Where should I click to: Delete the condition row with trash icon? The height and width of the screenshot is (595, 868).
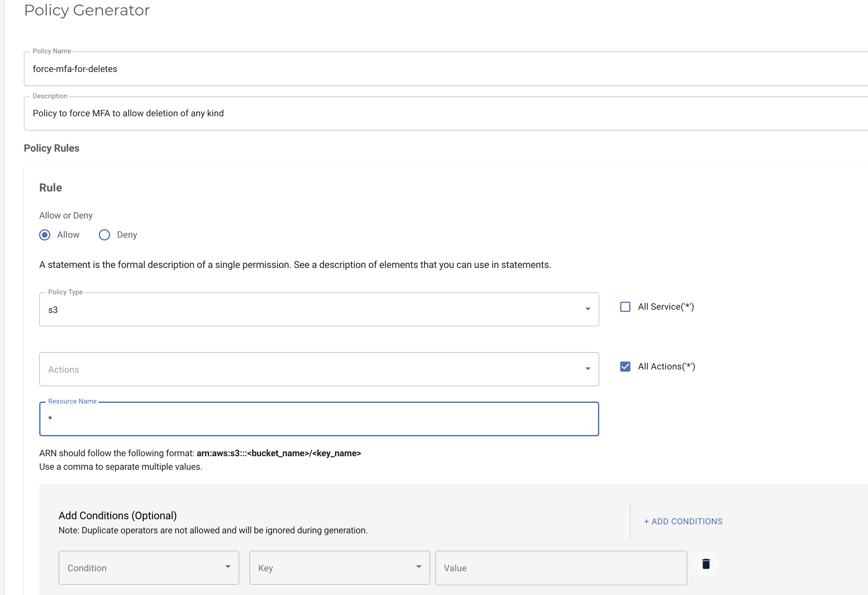coord(706,564)
